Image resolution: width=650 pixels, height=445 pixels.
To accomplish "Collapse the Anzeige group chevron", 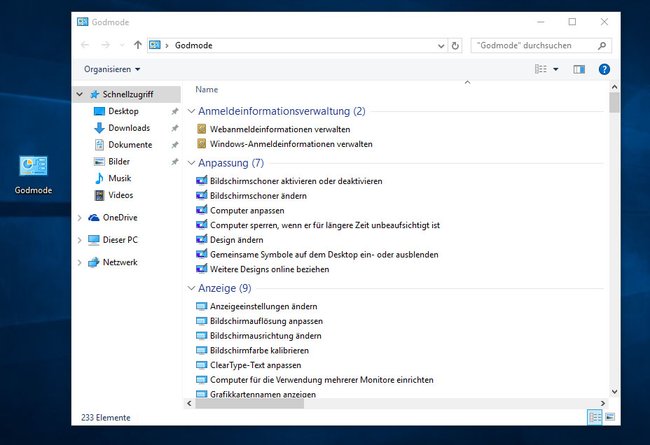I will [x=191, y=288].
